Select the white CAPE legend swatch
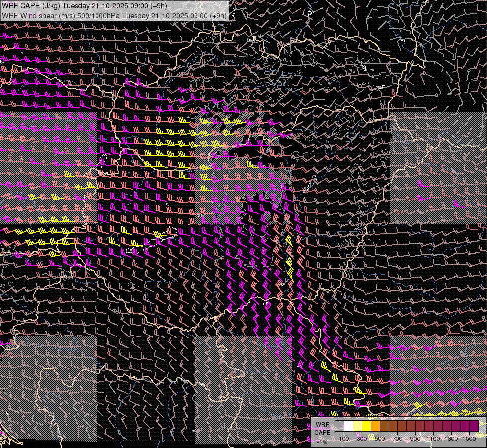 coord(349,426)
